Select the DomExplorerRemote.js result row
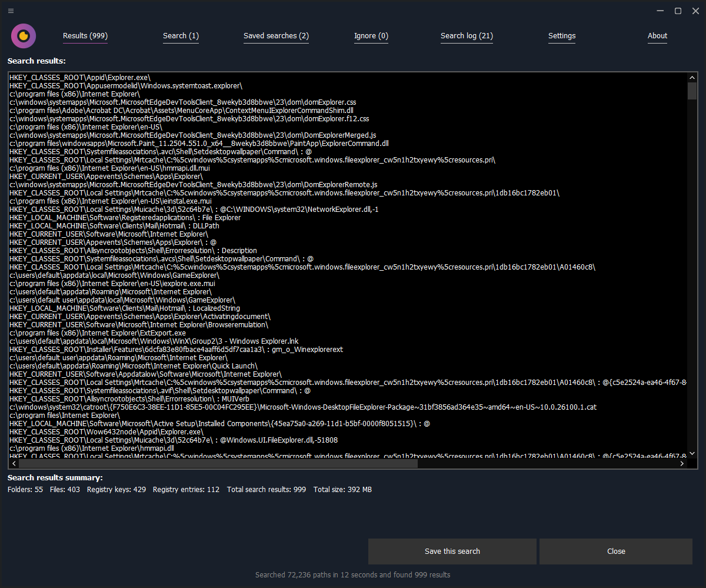This screenshot has height=588, width=706. point(348,185)
